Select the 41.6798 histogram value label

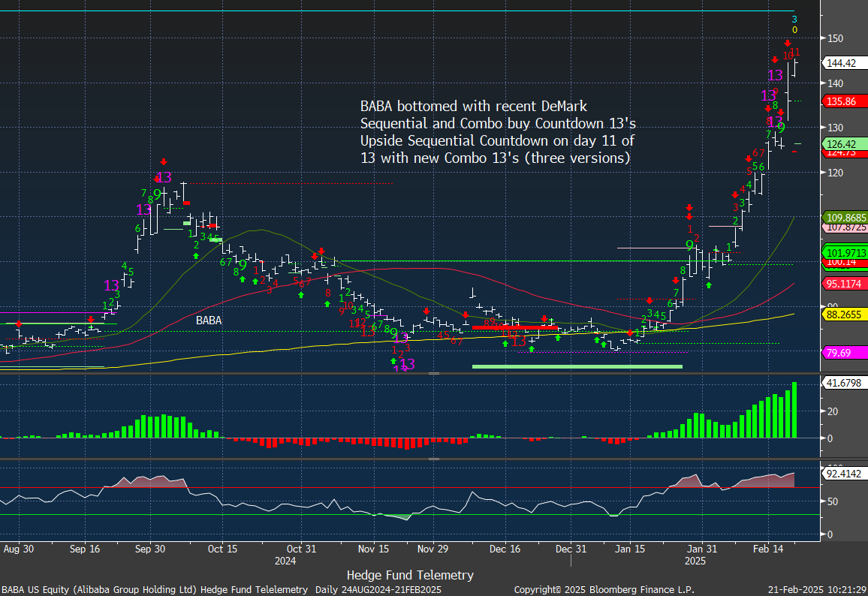[845, 382]
